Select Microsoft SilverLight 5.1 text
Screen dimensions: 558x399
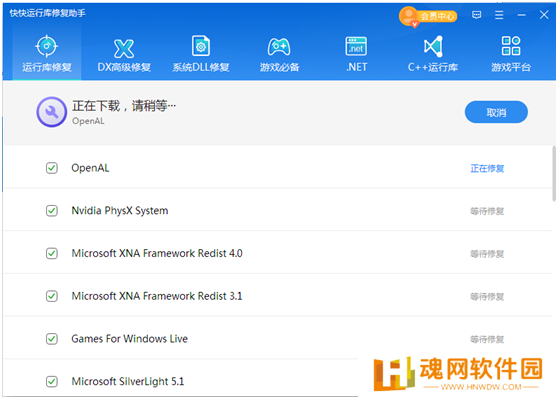pyautogui.click(x=128, y=381)
